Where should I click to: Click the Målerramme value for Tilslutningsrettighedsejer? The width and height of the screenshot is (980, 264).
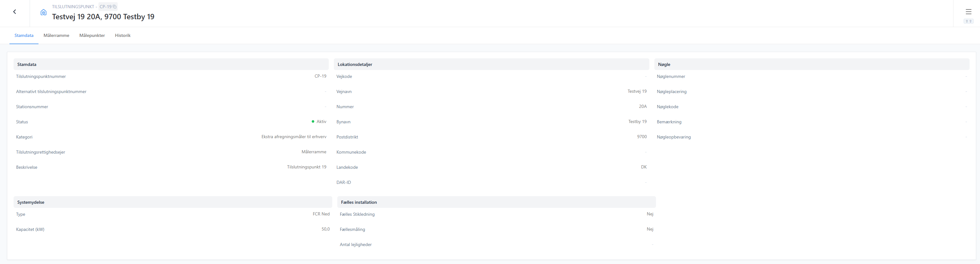click(314, 152)
